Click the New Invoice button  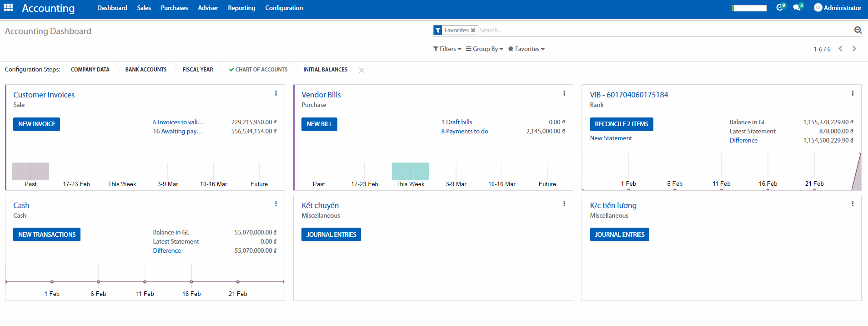(37, 124)
